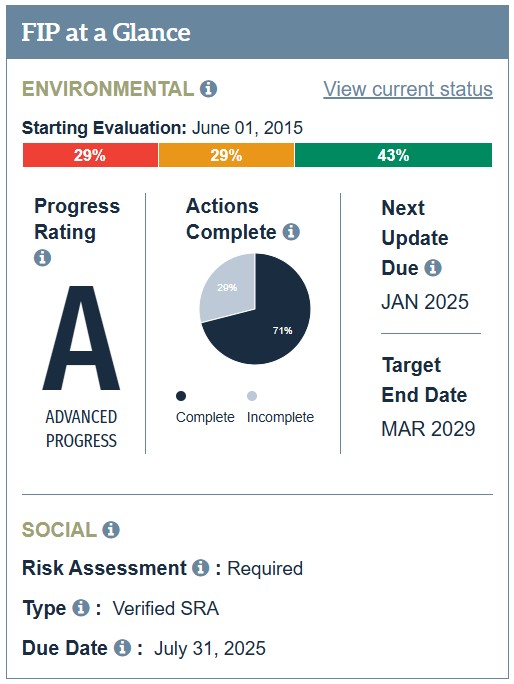Click the info icon next to Actions Complete
This screenshot has height=684, width=514.
(291, 232)
